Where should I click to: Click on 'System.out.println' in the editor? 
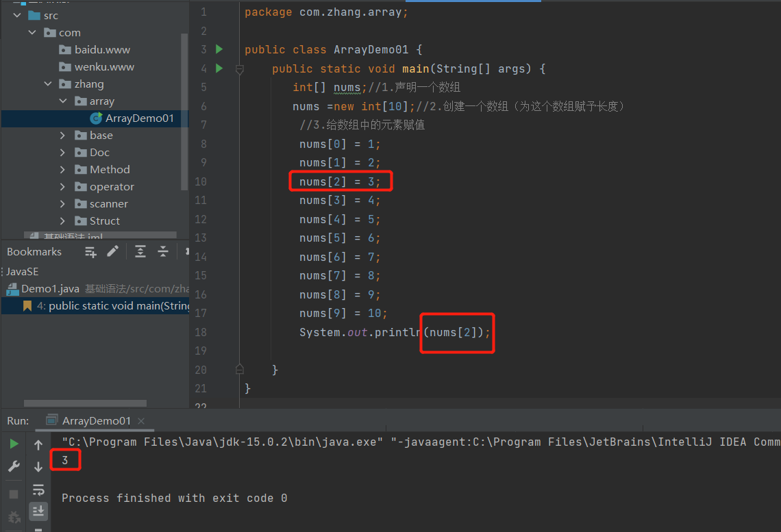tap(360, 332)
